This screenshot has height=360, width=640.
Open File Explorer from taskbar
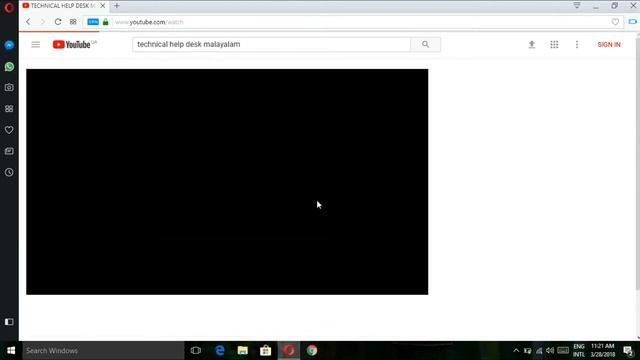[x=243, y=351]
